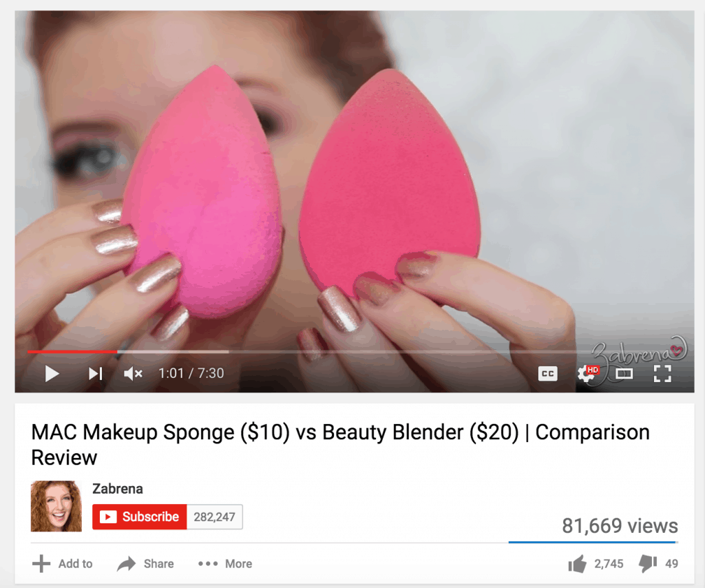Screen dimensions: 705x588
Task: Enter fullscreen mode
Action: 662,374
